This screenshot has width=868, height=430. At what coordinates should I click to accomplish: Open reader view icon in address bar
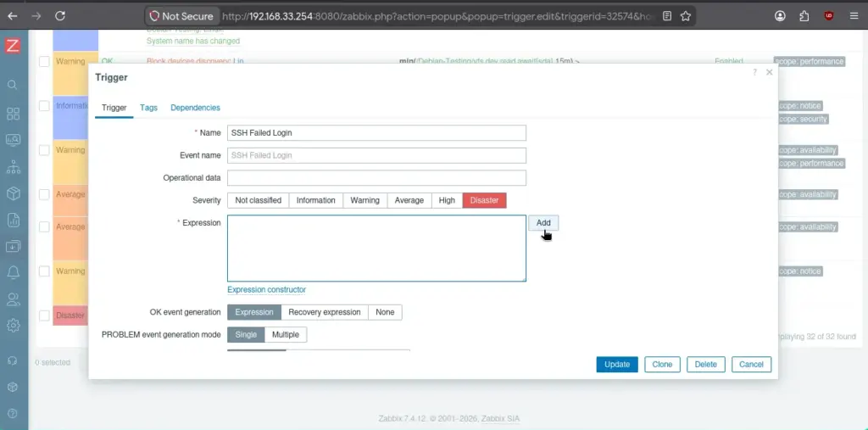pyautogui.click(x=667, y=16)
